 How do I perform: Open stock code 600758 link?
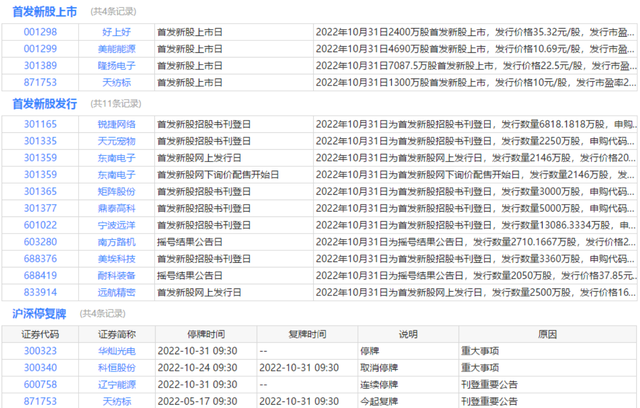[x=40, y=384]
